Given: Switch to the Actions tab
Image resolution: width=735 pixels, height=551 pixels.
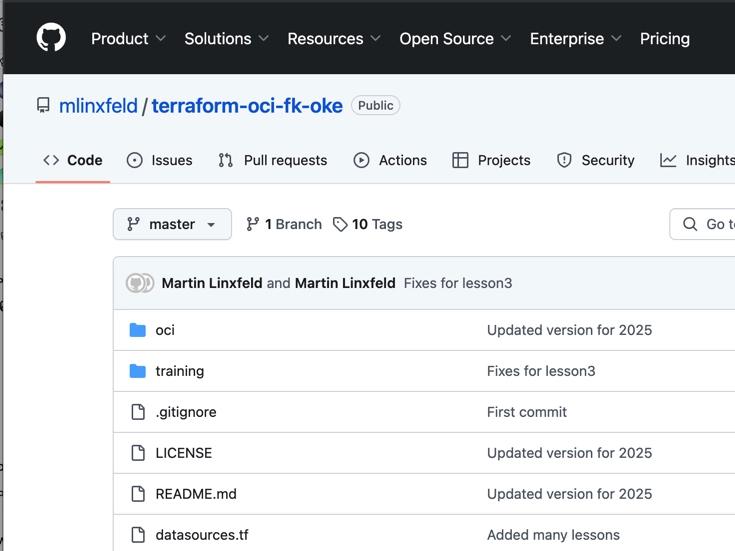Looking at the screenshot, I should (x=390, y=160).
